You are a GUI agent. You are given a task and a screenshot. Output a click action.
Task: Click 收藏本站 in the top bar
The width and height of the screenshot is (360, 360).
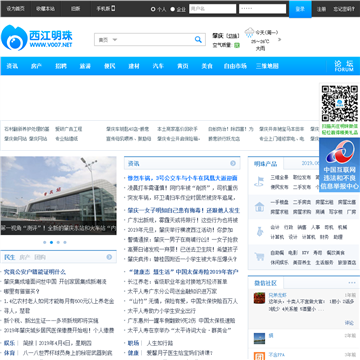[x=45, y=9]
